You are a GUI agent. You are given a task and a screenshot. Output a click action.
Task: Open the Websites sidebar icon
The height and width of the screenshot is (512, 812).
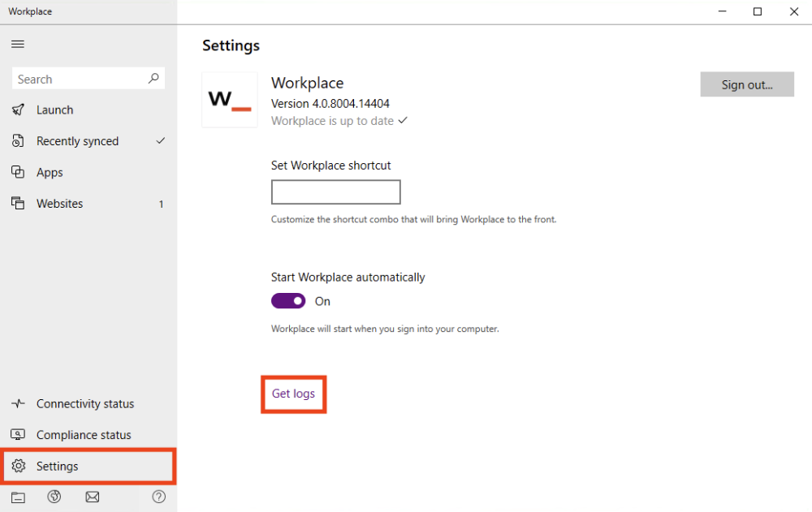18,203
